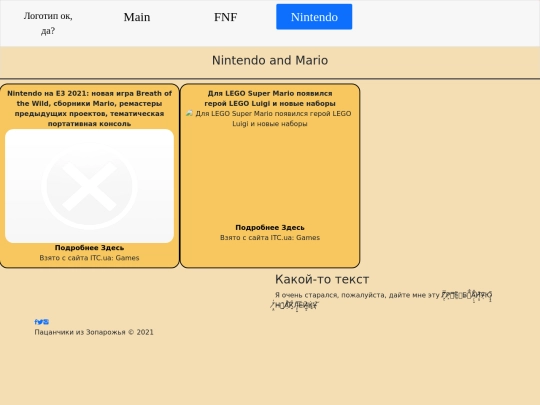This screenshot has height=405, width=540.
Task: Select the highlighted Nintendo tab
Action: point(314,17)
